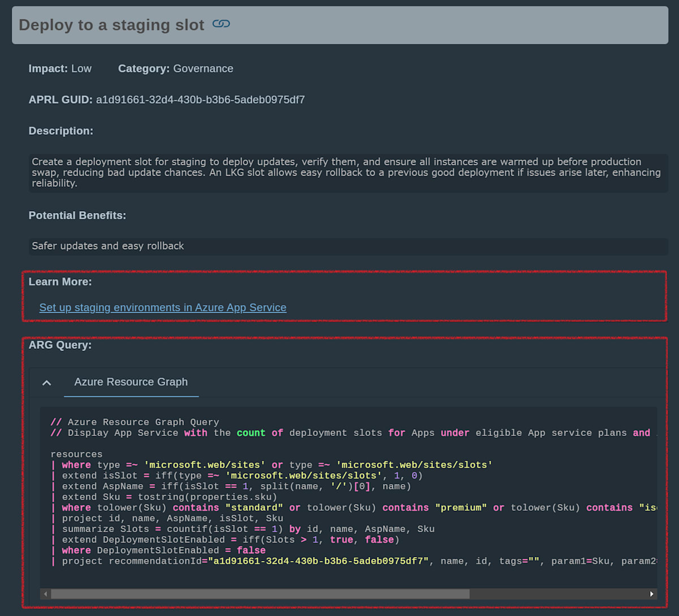Select the Azure Resource Graph tab
The image size is (679, 616).
click(x=131, y=382)
